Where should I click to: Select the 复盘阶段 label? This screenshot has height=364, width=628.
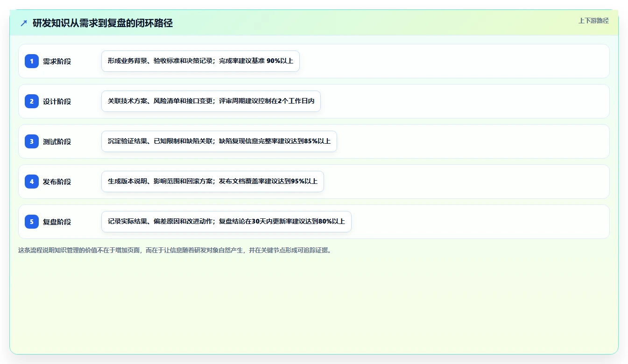tap(57, 222)
